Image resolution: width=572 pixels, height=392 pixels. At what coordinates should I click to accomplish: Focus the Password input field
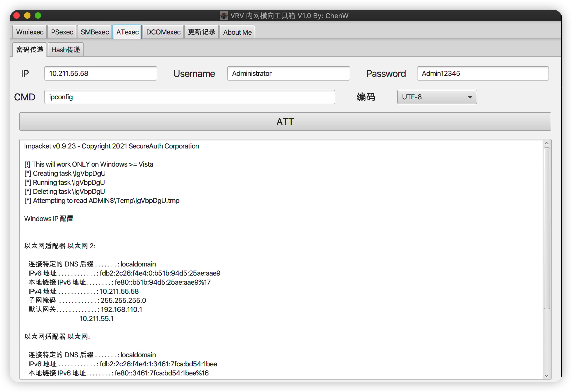482,73
